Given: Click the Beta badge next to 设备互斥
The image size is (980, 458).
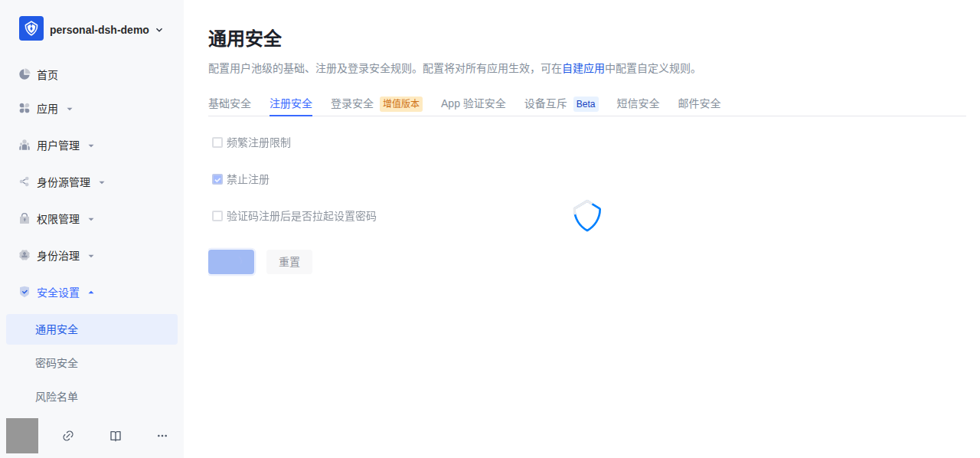Looking at the screenshot, I should point(586,104).
